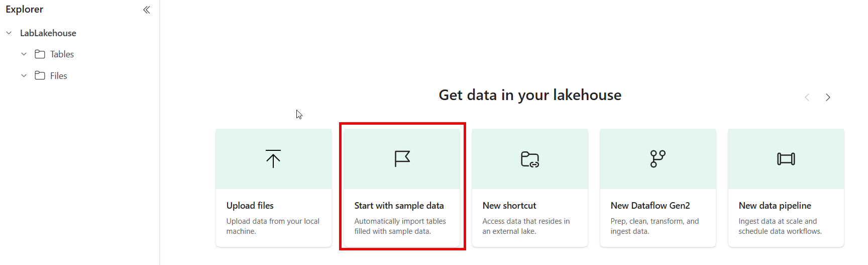Click the Files folder icon
Image resolution: width=868 pixels, height=265 pixels.
[x=40, y=75]
